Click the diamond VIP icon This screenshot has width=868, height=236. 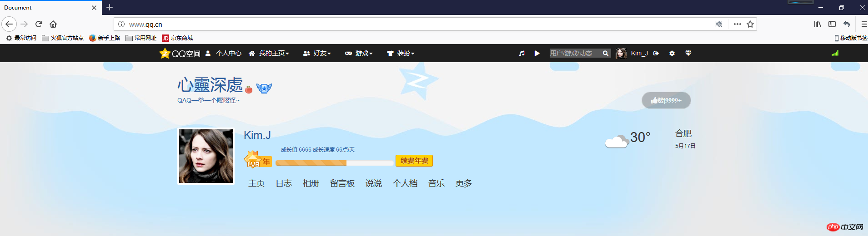click(x=688, y=53)
